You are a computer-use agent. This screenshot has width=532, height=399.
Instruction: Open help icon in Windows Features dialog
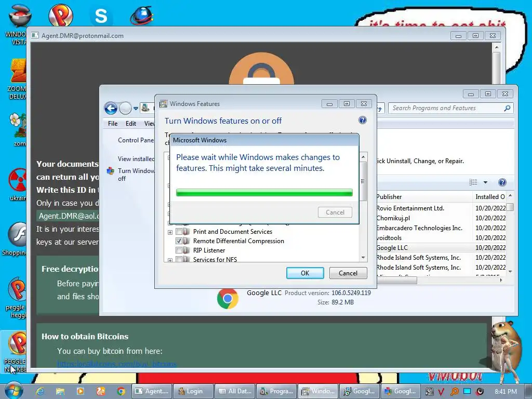362,120
